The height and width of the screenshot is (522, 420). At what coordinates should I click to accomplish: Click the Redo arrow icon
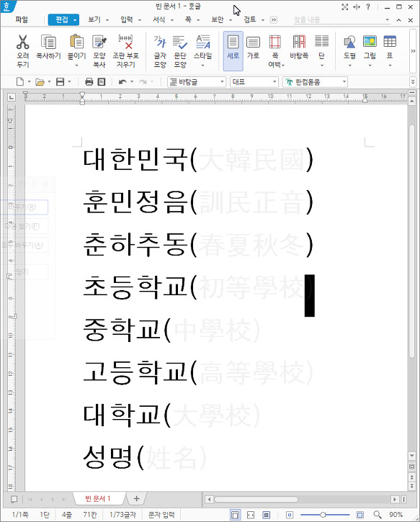pos(143,81)
